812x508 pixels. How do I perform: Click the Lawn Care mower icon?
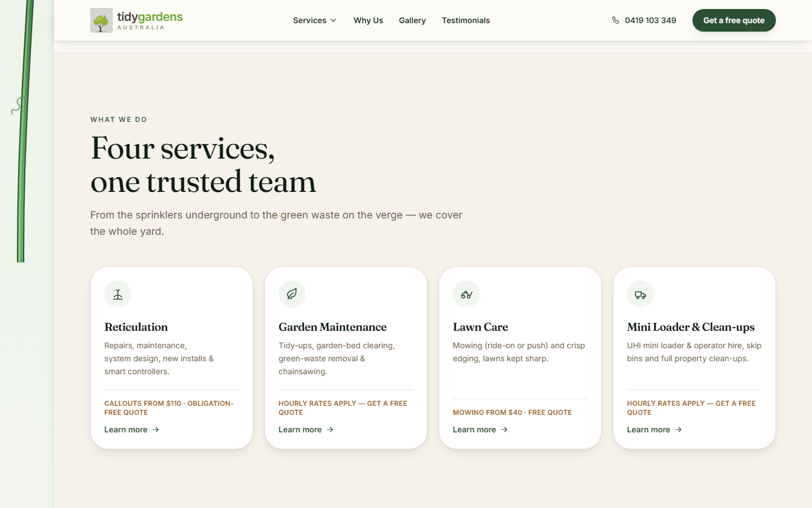click(466, 294)
